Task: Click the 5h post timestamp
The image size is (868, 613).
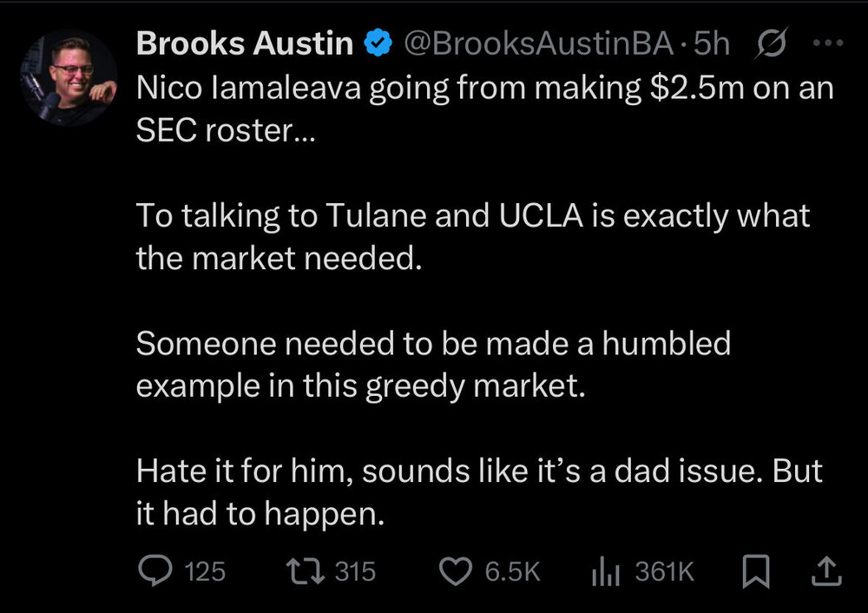Action: (717, 45)
